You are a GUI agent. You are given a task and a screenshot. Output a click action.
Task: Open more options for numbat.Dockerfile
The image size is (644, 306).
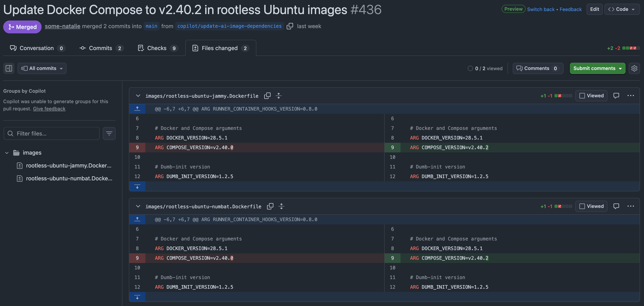[x=631, y=206]
